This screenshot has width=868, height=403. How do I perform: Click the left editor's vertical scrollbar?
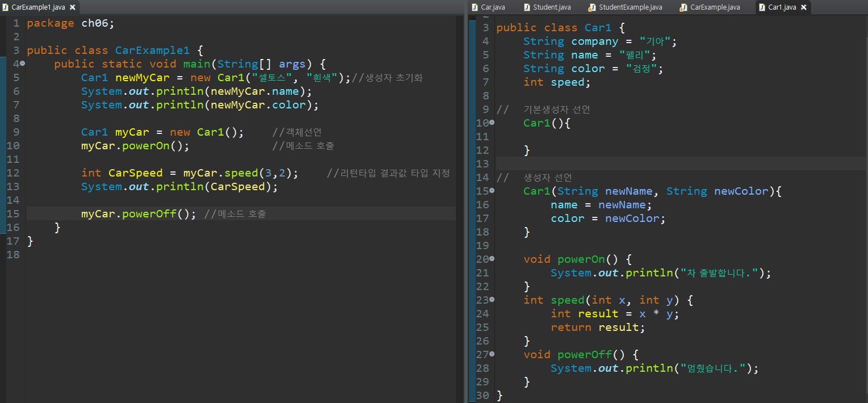(459, 209)
